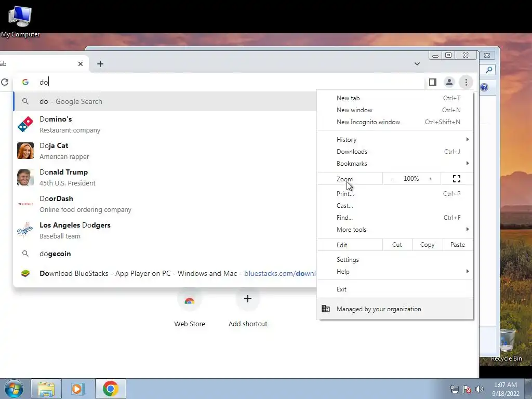Select the Donald Trump suggestion text
532x399 pixels.
pos(67,177)
